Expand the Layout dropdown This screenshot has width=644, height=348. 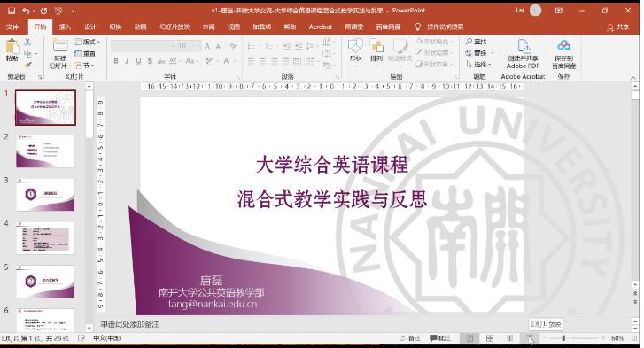tap(87, 42)
